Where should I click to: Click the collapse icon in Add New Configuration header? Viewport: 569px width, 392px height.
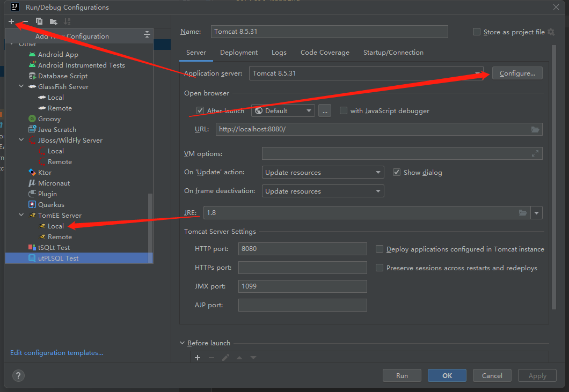click(147, 34)
